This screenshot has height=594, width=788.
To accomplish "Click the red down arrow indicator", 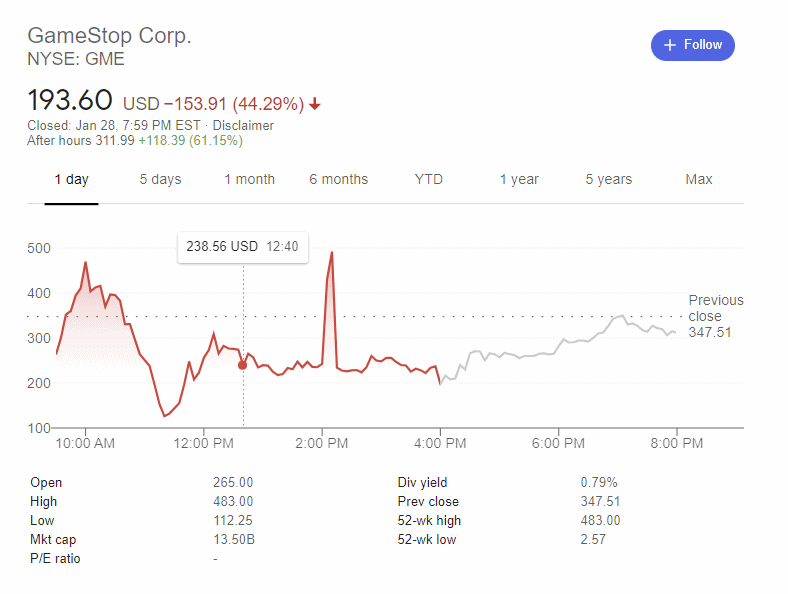I will tap(315, 104).
